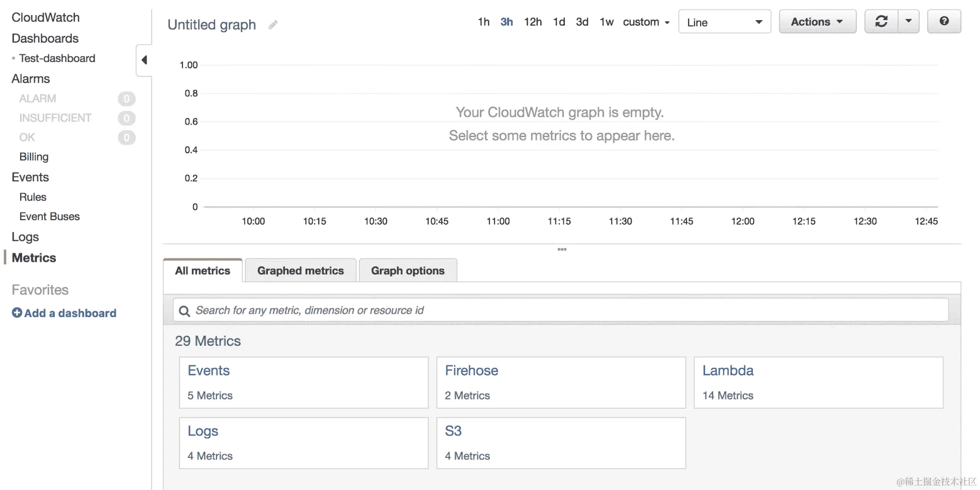This screenshot has height=490, width=980.
Task: Edit graph title with pencil icon
Action: pyautogui.click(x=273, y=25)
